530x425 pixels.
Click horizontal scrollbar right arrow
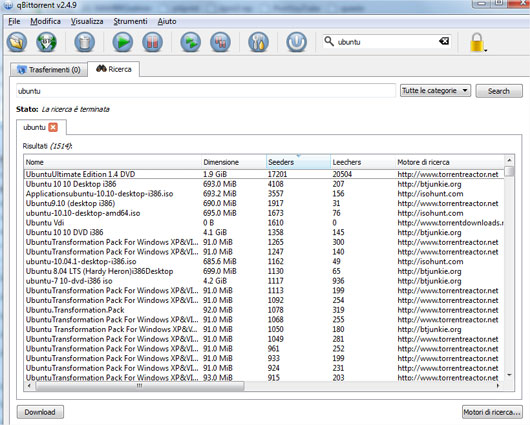coord(498,386)
